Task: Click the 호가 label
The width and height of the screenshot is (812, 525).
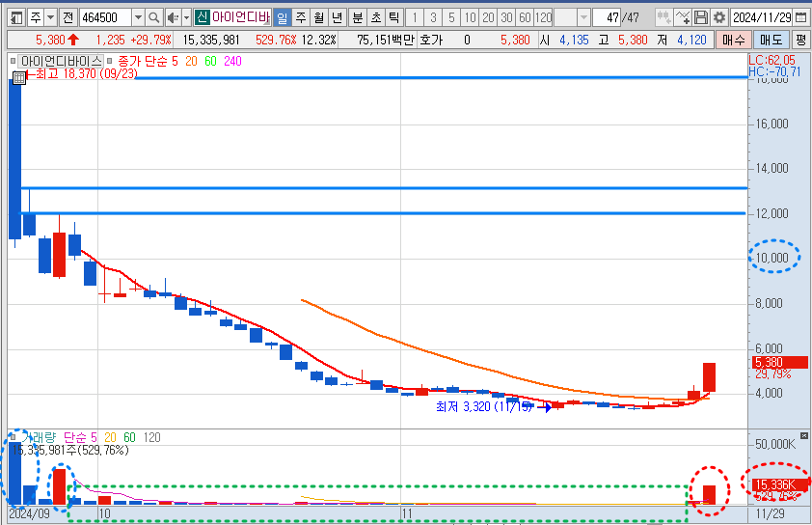Action: [431, 40]
